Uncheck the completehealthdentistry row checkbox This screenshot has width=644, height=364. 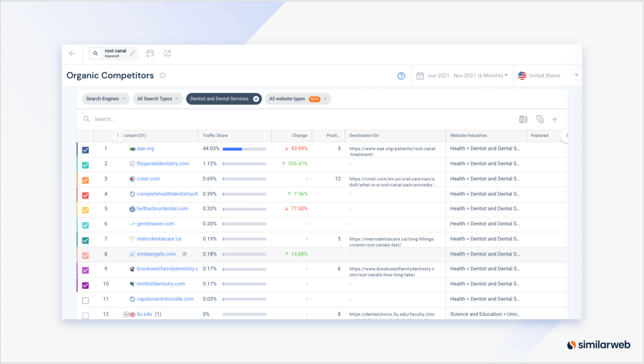[x=85, y=195]
